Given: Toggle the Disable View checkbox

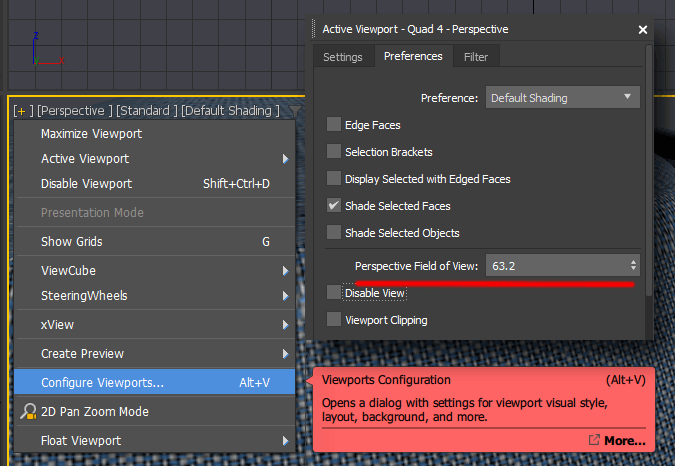Looking at the screenshot, I should click(334, 292).
